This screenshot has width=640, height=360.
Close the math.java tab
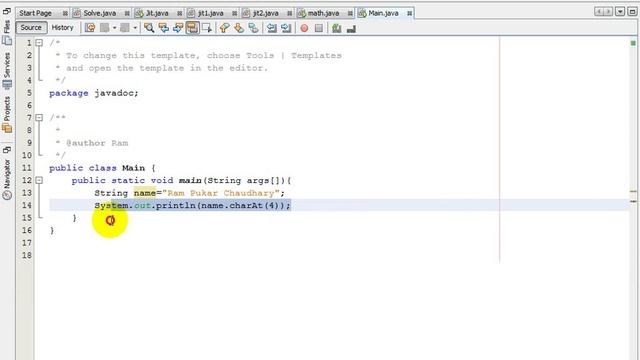350,13
